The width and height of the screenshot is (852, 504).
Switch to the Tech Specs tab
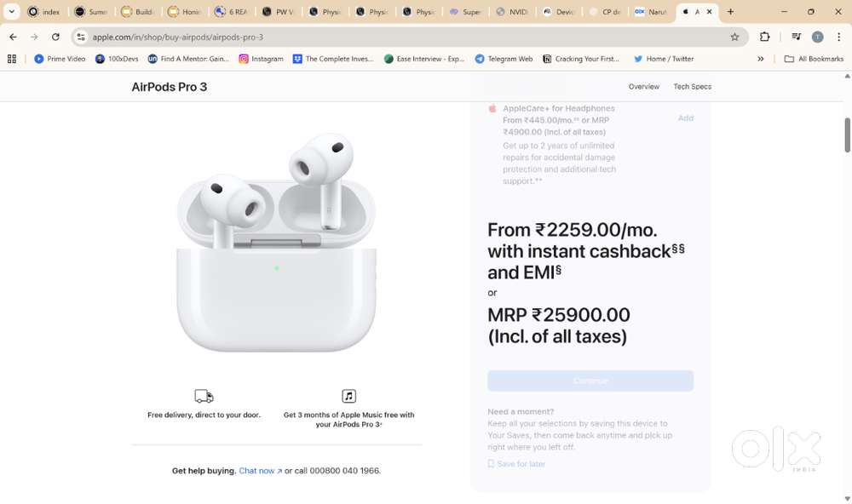pos(692,87)
